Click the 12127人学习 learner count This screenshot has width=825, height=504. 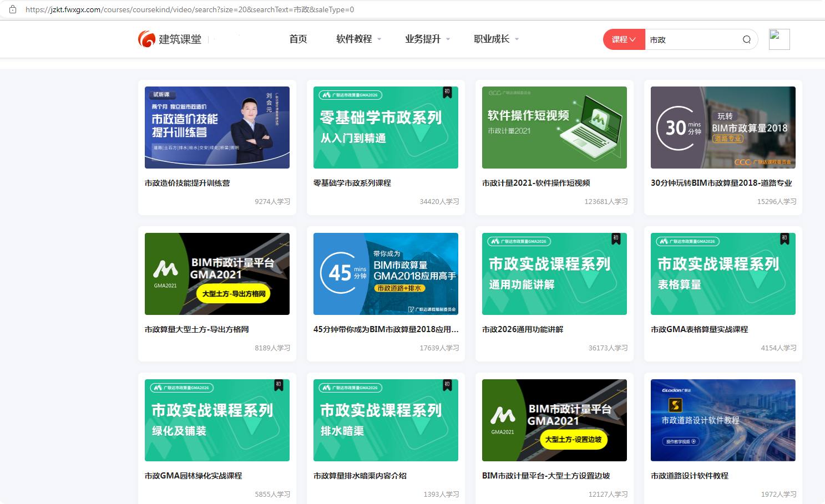(608, 495)
